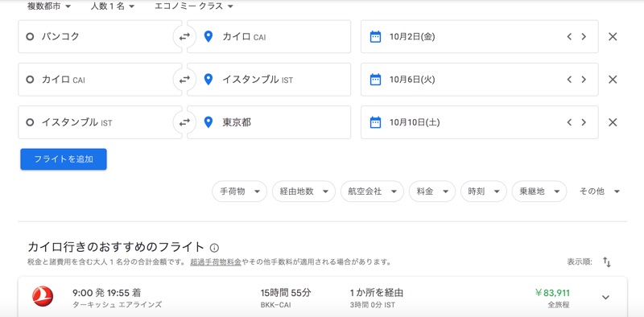Screen dimensions: 644x317
Task: Open the 時刻 filter
Action: [483, 191]
